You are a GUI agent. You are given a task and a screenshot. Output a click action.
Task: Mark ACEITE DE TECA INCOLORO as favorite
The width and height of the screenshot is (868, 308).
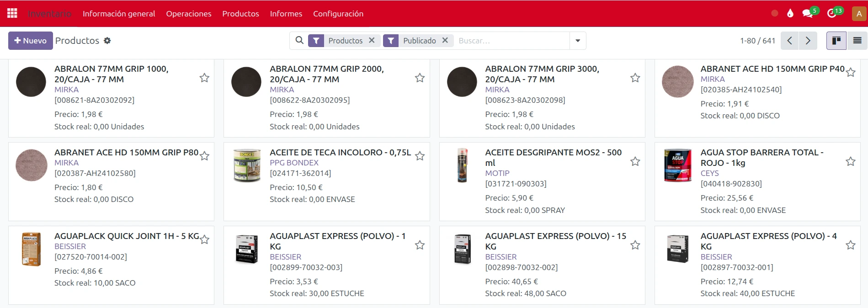[x=420, y=156]
